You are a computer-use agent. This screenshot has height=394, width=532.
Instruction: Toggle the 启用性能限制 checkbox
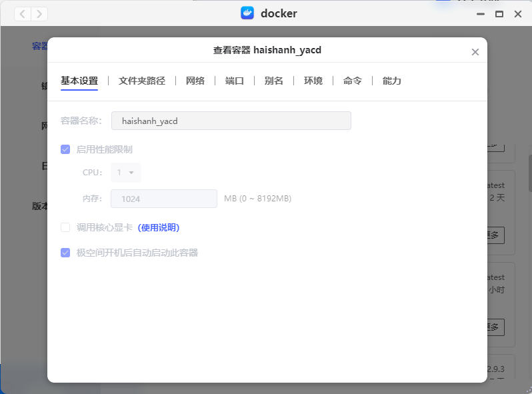coord(65,149)
